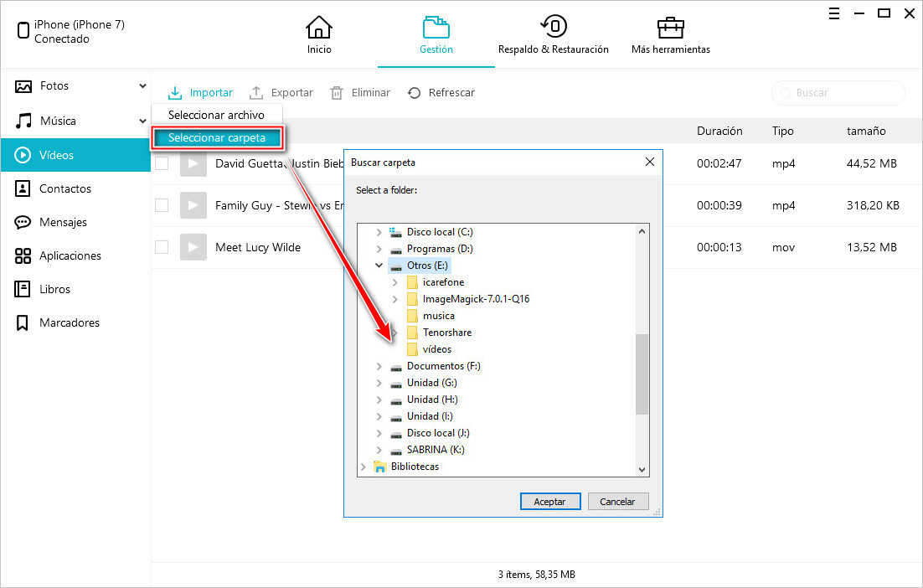
Task: Expand the Fotos sidebar chevron
Action: [x=142, y=86]
